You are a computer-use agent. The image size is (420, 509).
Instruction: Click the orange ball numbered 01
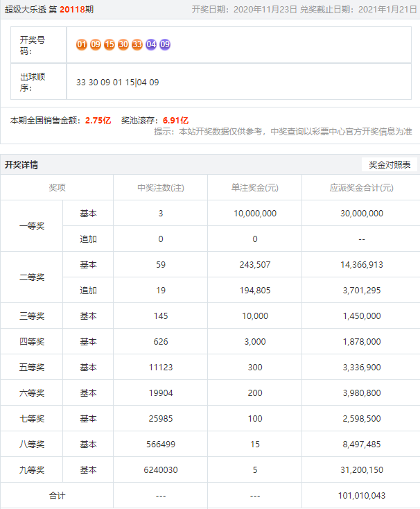82,44
